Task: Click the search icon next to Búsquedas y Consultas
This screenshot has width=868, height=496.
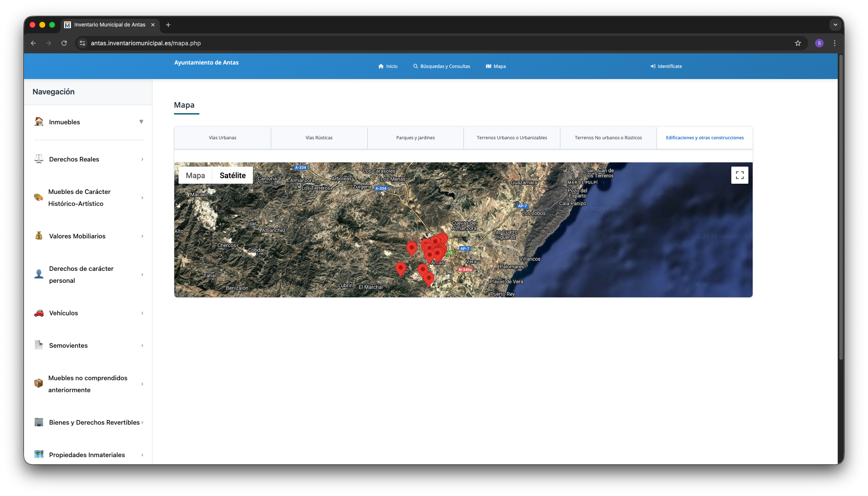Action: (415, 66)
